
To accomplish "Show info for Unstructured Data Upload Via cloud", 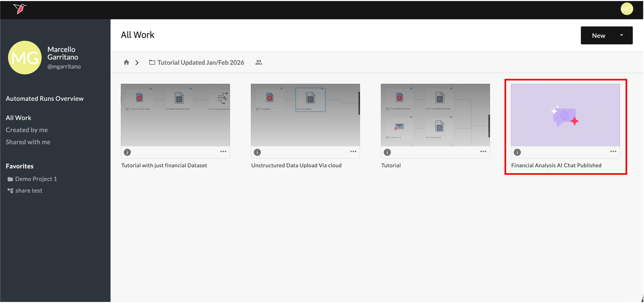I will coord(257,152).
